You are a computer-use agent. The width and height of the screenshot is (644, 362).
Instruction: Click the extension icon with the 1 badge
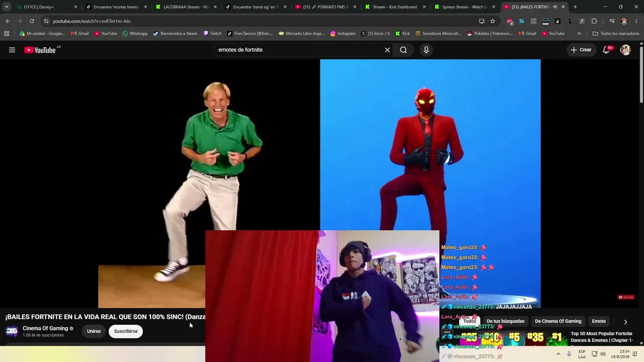click(510, 21)
